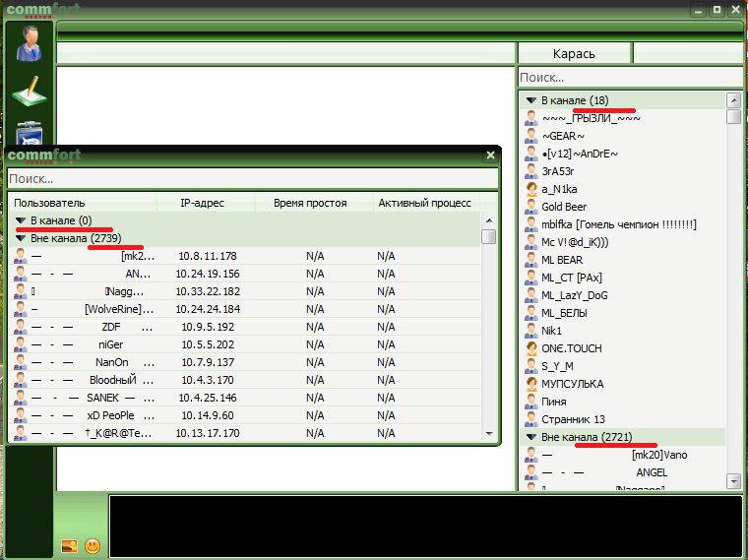Click the avatar icon beside a_N1ka

pyautogui.click(x=530, y=189)
